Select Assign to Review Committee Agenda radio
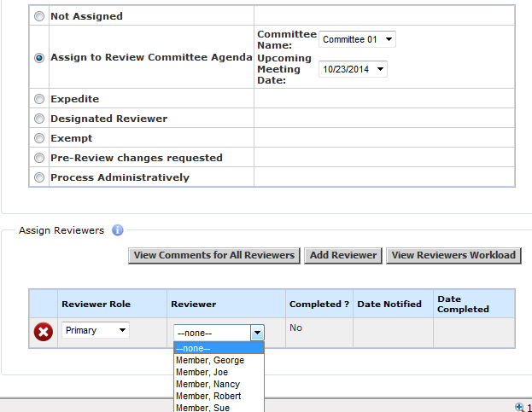 pos(39,58)
